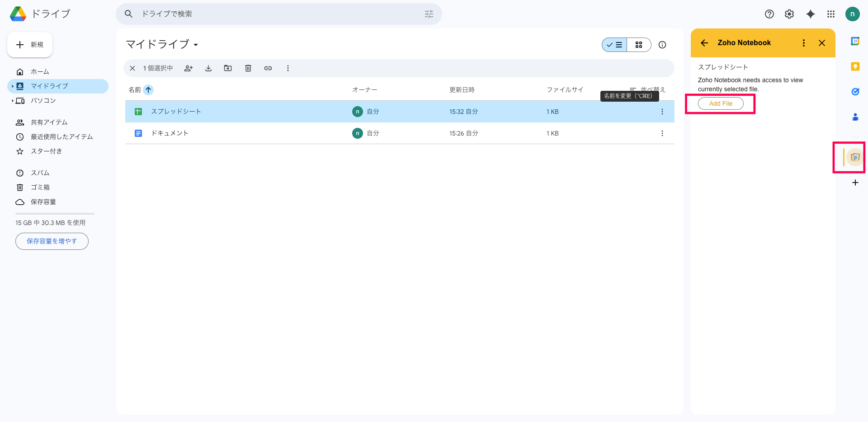This screenshot has height=422, width=868.
Task: Click the storage usage bar
Action: (x=55, y=214)
